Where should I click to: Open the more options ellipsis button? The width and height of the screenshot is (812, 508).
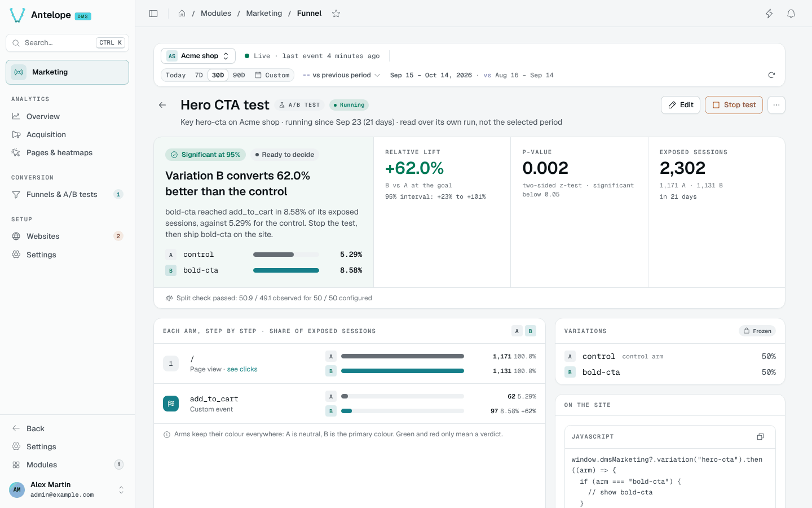(776, 105)
